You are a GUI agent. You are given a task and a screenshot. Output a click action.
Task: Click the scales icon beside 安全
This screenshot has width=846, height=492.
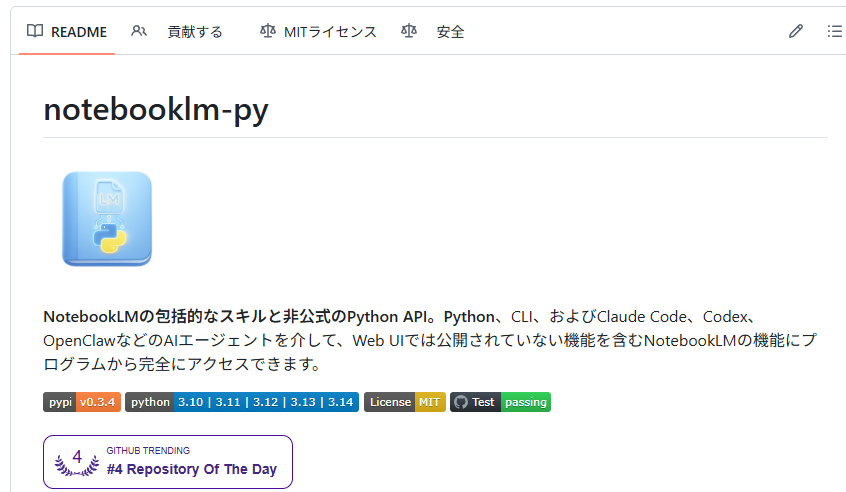pyautogui.click(x=409, y=31)
